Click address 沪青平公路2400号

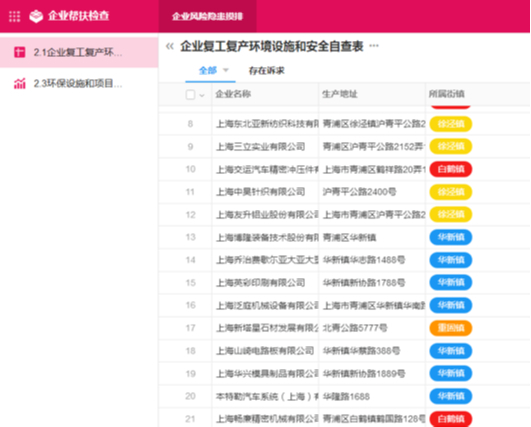coord(360,192)
